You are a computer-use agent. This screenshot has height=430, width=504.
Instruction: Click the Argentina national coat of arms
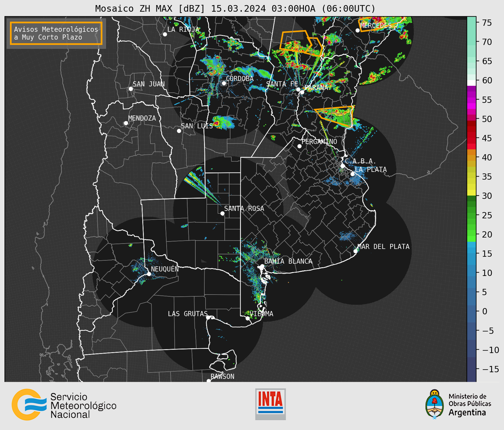(x=435, y=404)
